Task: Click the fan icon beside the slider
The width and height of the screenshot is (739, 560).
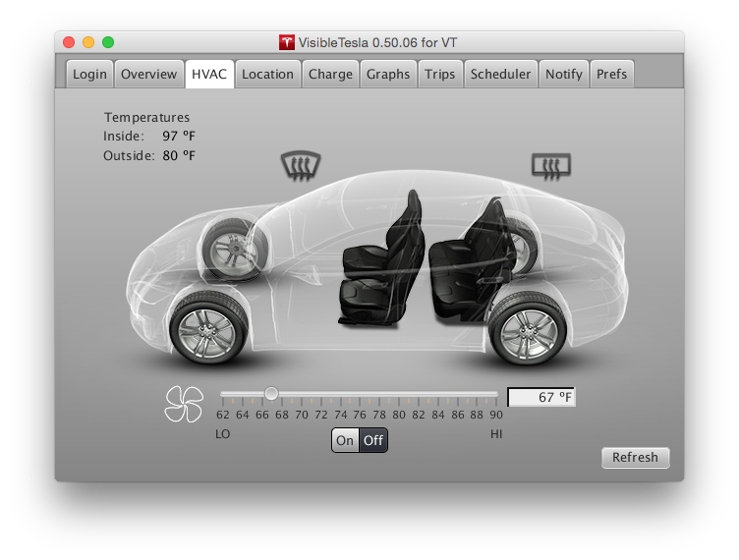Action: pos(184,404)
